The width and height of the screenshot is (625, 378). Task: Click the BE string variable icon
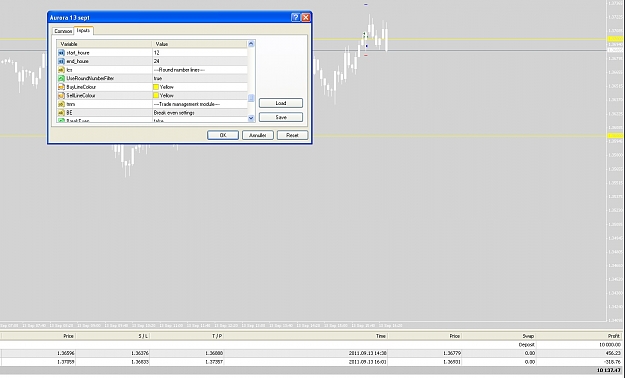(61, 113)
